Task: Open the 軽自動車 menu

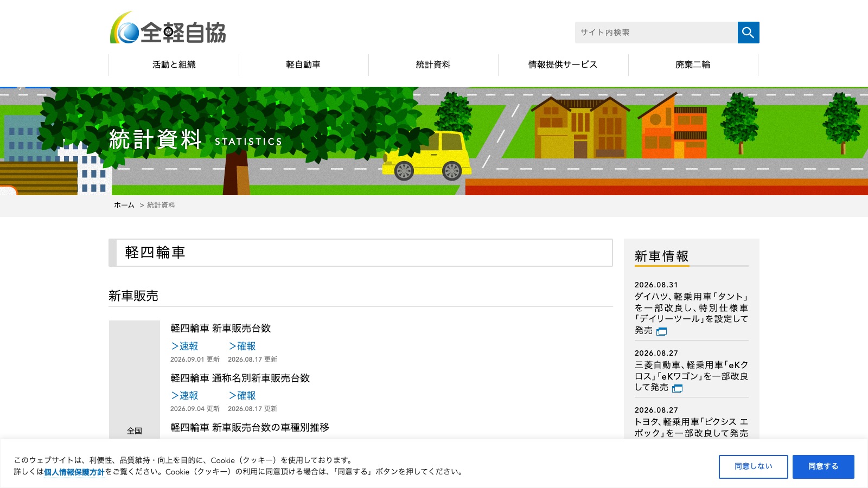Action: tap(303, 65)
